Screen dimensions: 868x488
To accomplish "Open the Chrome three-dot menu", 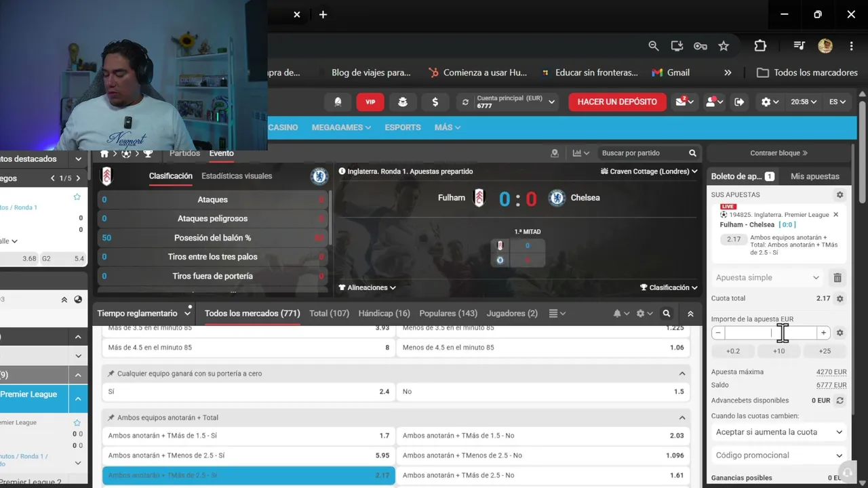I will pos(851,46).
